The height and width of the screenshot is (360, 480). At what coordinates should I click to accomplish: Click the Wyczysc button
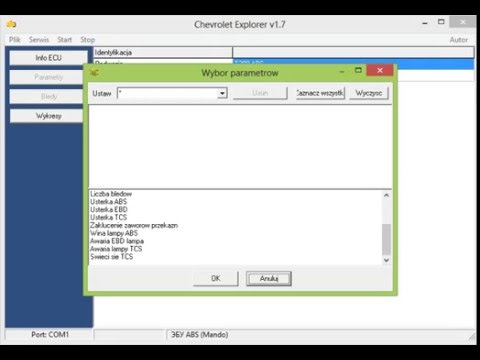(369, 93)
